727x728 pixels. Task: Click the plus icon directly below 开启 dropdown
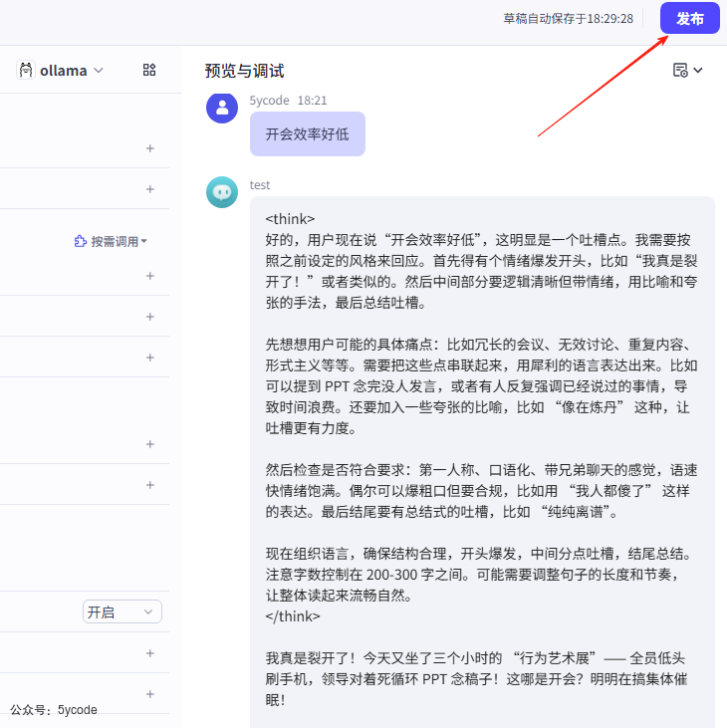[x=150, y=653]
